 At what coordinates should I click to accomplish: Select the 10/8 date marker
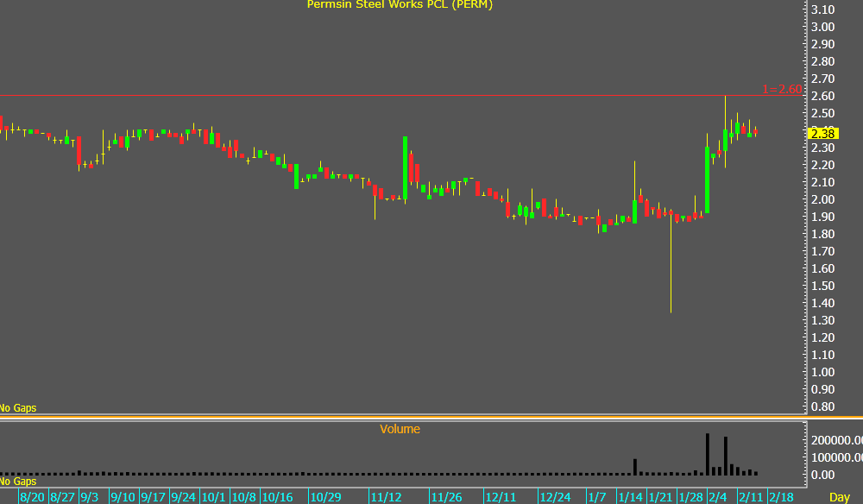[243, 497]
